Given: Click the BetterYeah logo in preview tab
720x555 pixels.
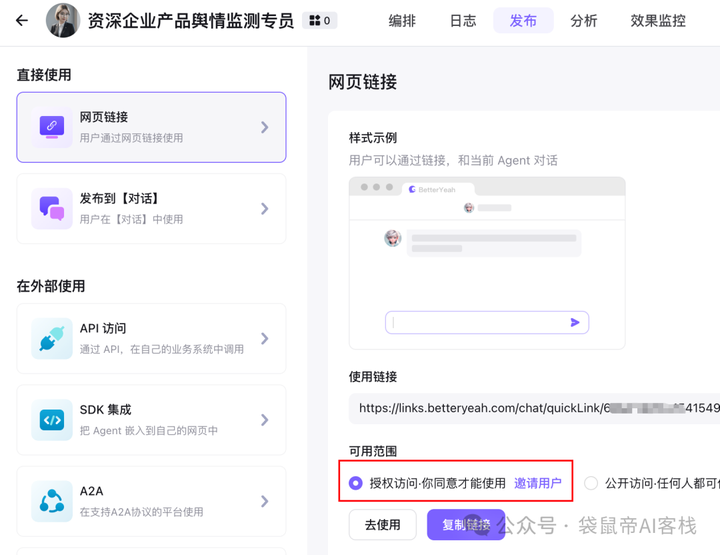Looking at the screenshot, I should (412, 189).
